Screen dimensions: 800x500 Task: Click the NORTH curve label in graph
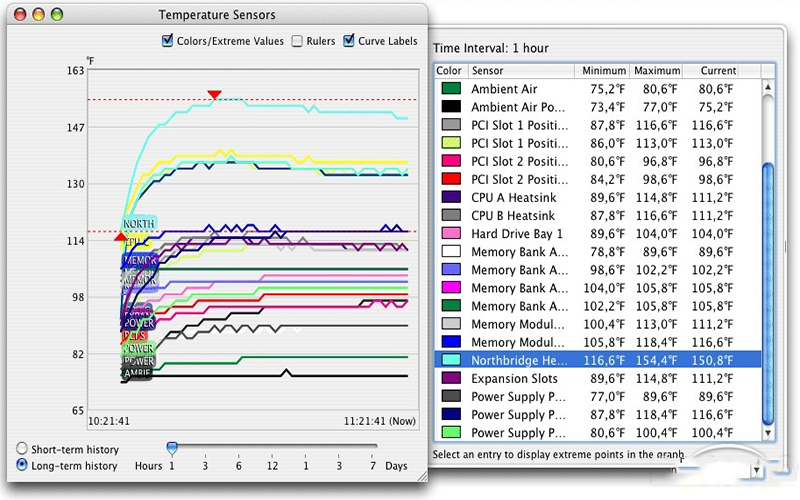click(139, 223)
